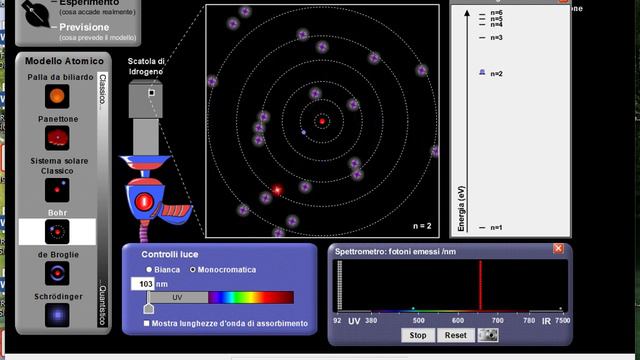Click the n=1 energy level label
Screen dimensions: 640x360
click(x=496, y=228)
